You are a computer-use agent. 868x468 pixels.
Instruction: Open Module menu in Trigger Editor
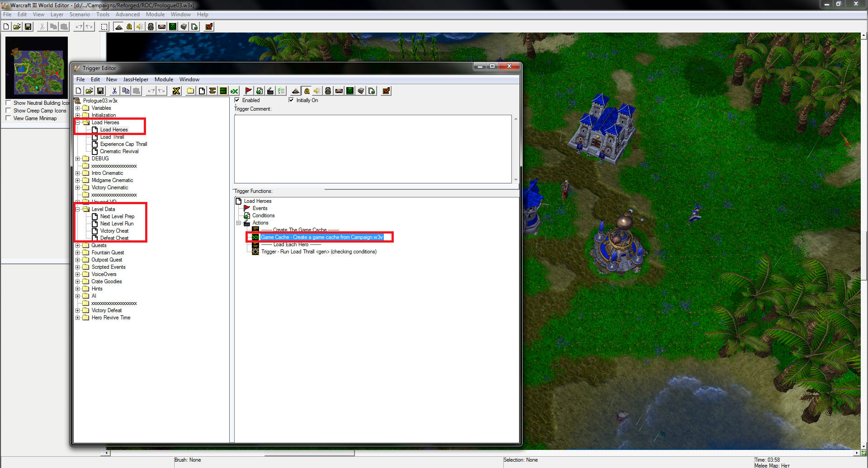coord(164,80)
